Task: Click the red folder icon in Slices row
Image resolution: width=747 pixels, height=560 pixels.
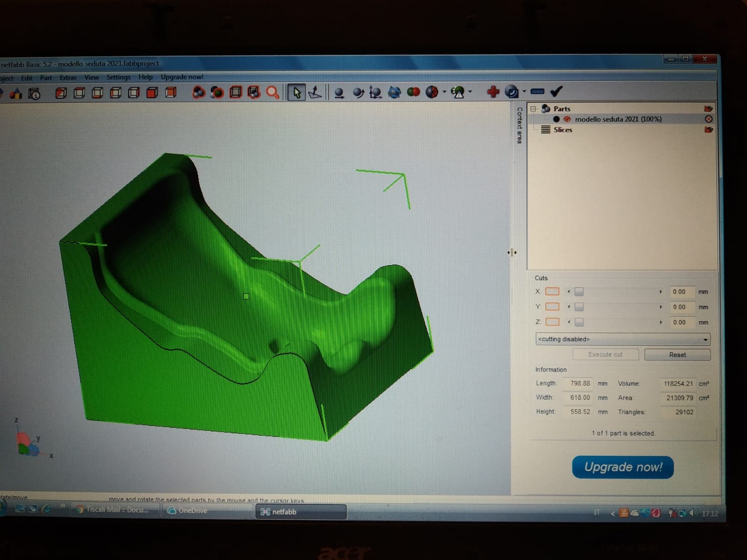Action: (x=708, y=130)
